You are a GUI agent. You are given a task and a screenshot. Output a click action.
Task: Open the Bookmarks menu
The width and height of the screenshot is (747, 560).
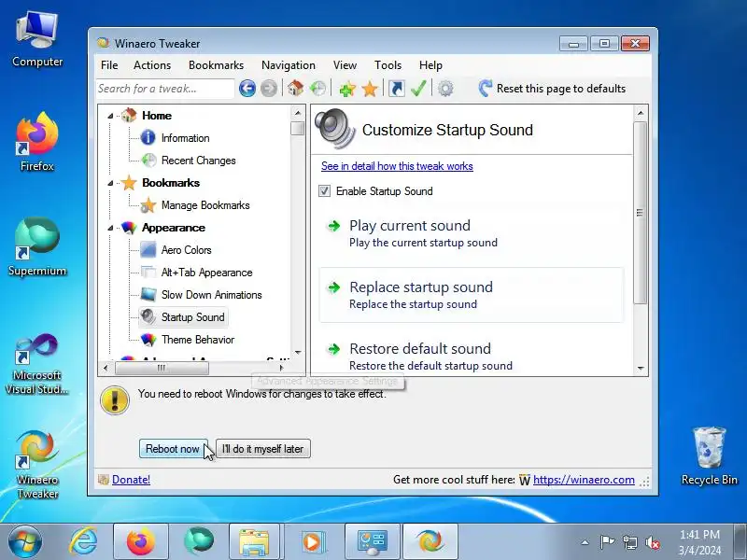click(216, 65)
